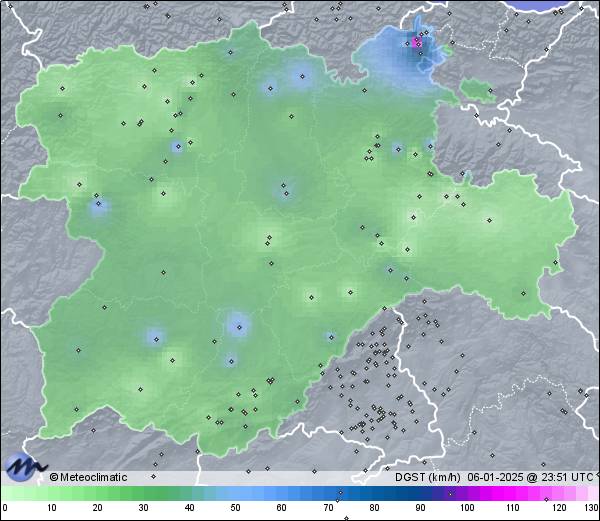
Task: Click the Meteoclimatic wave logo
Action: pyautogui.click(x=25, y=467)
